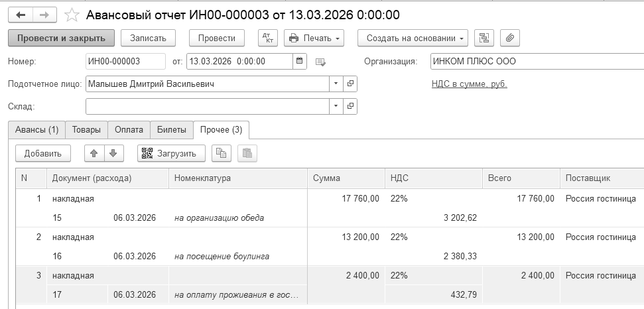The image size is (644, 309).
Task: Click into the Номер input field
Action: click(x=125, y=62)
